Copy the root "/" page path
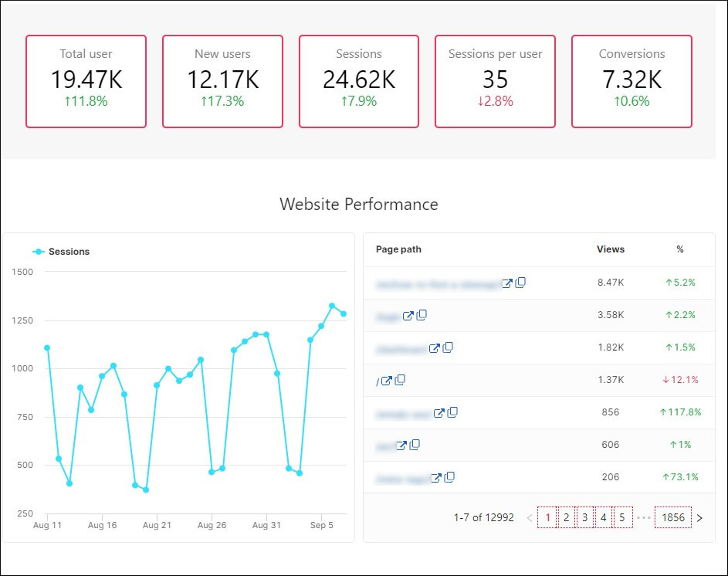 click(399, 381)
